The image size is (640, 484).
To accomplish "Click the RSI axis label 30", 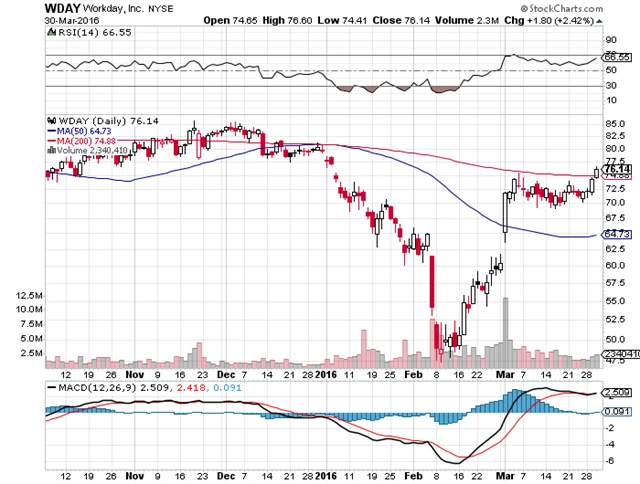I will point(611,85).
